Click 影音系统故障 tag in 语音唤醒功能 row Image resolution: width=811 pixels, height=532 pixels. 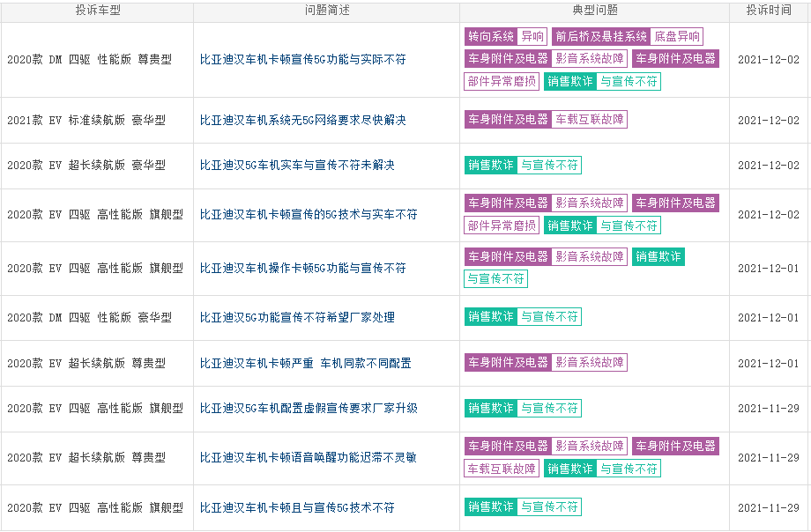pos(590,446)
